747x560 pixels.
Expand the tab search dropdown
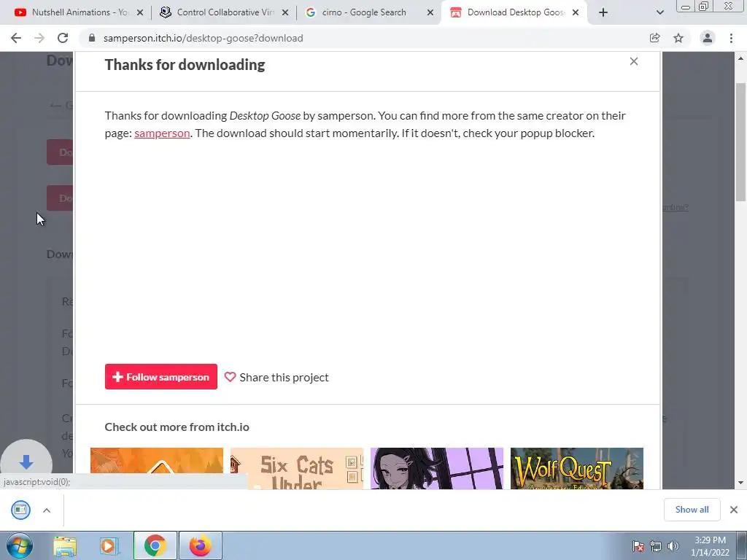pos(659,13)
